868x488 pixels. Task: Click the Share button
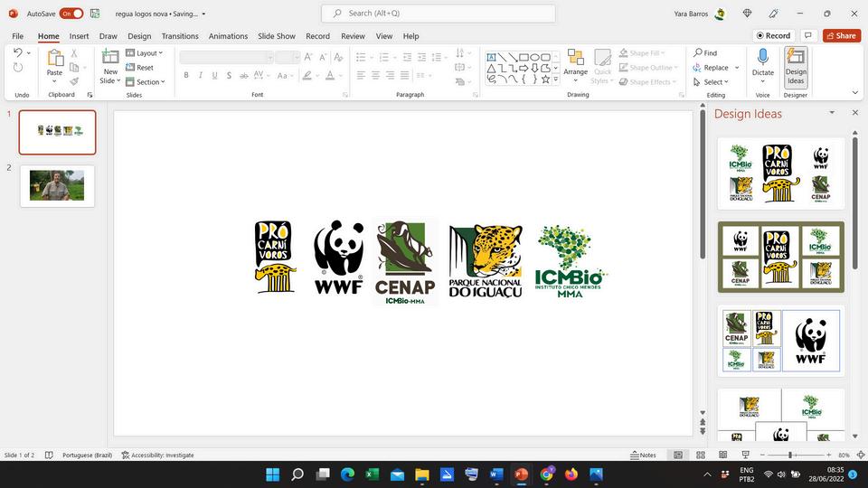coord(842,35)
